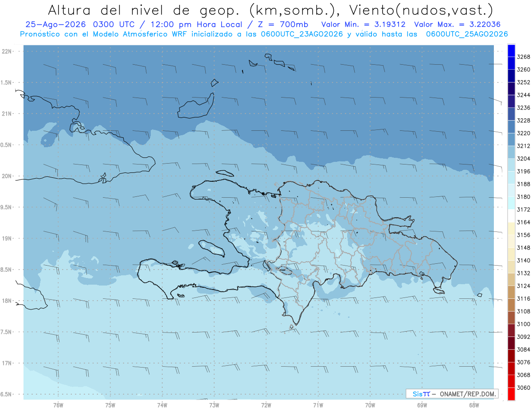Click 'Valor Max. = 3.22036' text
The width and height of the screenshot is (532, 411).
pos(458,24)
